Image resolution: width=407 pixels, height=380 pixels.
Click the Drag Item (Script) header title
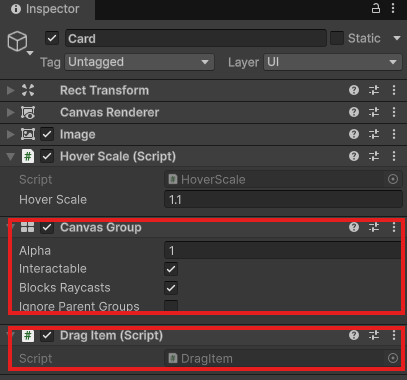[111, 335]
